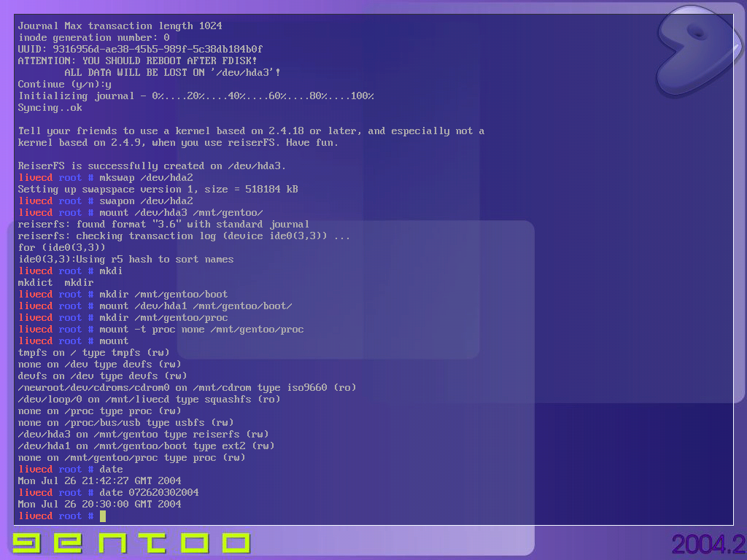Click the iso9660 cdrom mount line
The image size is (747, 560).
[x=187, y=388]
